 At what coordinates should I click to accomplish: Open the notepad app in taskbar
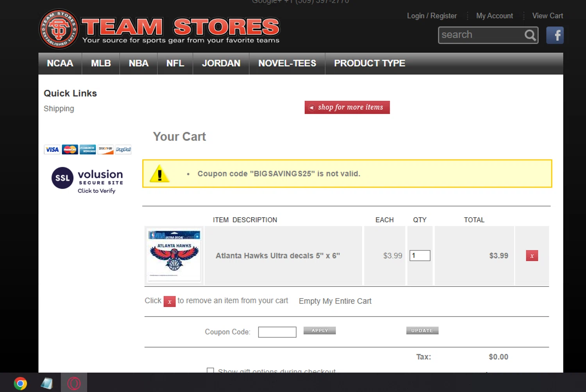[47, 383]
